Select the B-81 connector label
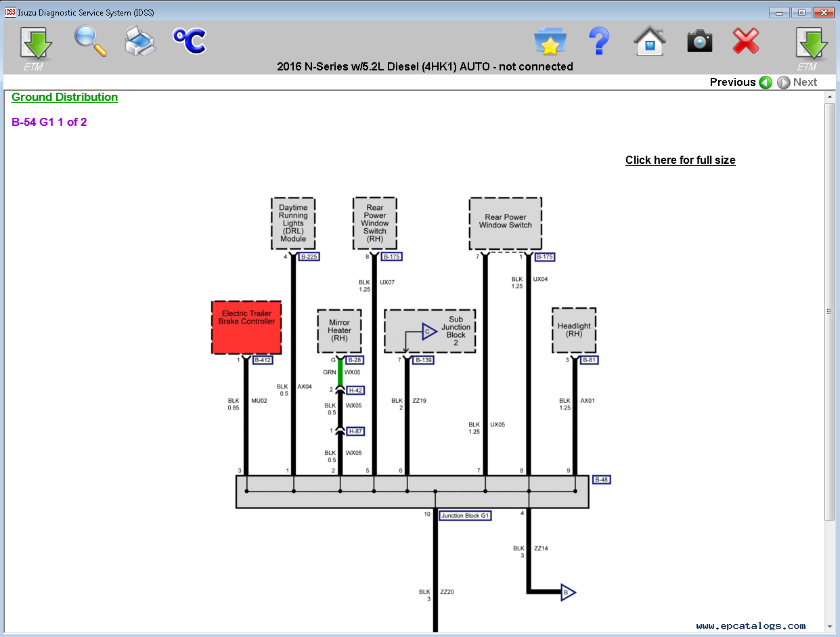This screenshot has height=637, width=840. pyautogui.click(x=589, y=360)
